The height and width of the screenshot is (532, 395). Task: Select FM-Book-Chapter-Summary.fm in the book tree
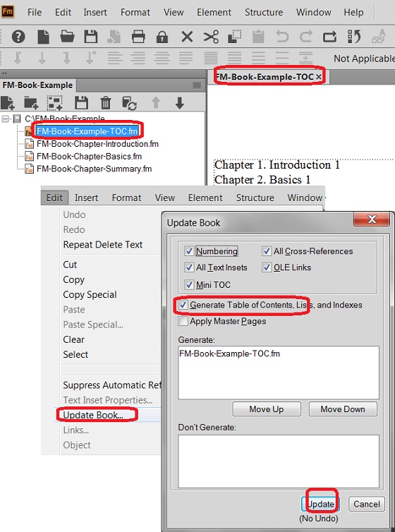(x=95, y=169)
